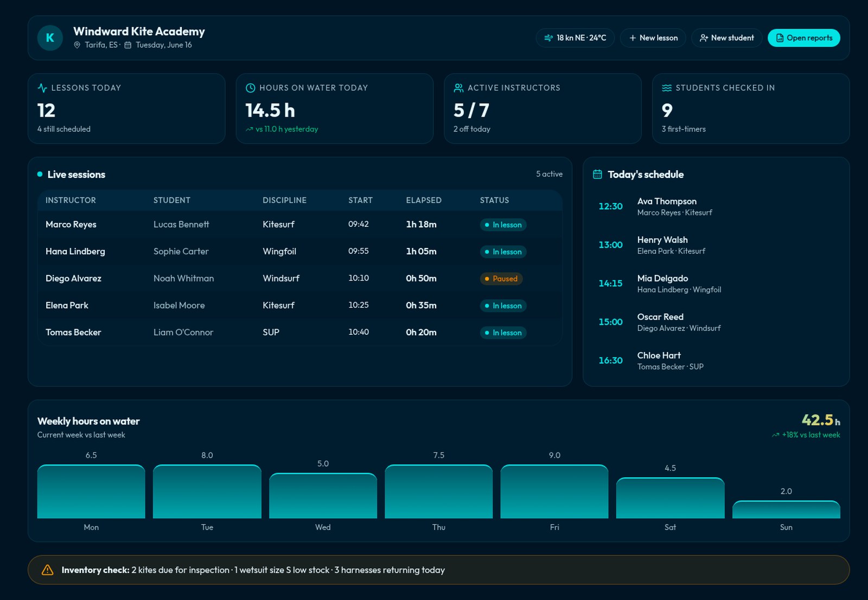
Task: Click the live dot next to Live sessions
Action: 40,174
